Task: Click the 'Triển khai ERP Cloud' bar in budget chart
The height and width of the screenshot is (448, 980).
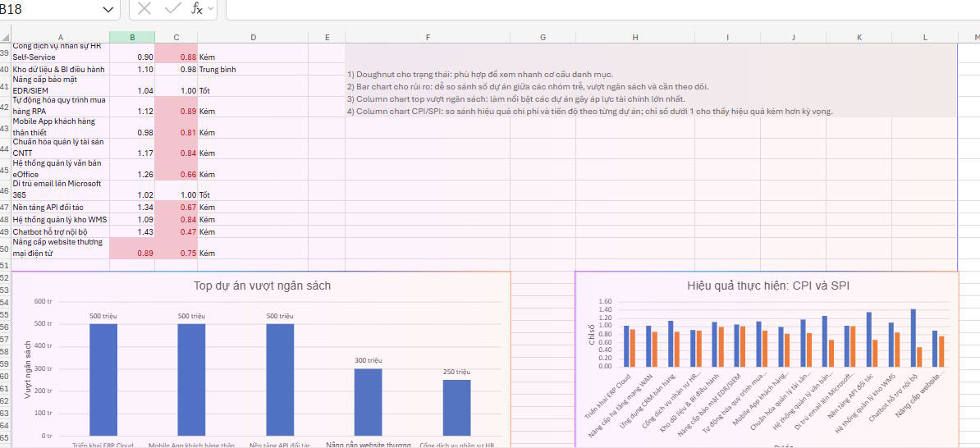Action: tap(103, 379)
